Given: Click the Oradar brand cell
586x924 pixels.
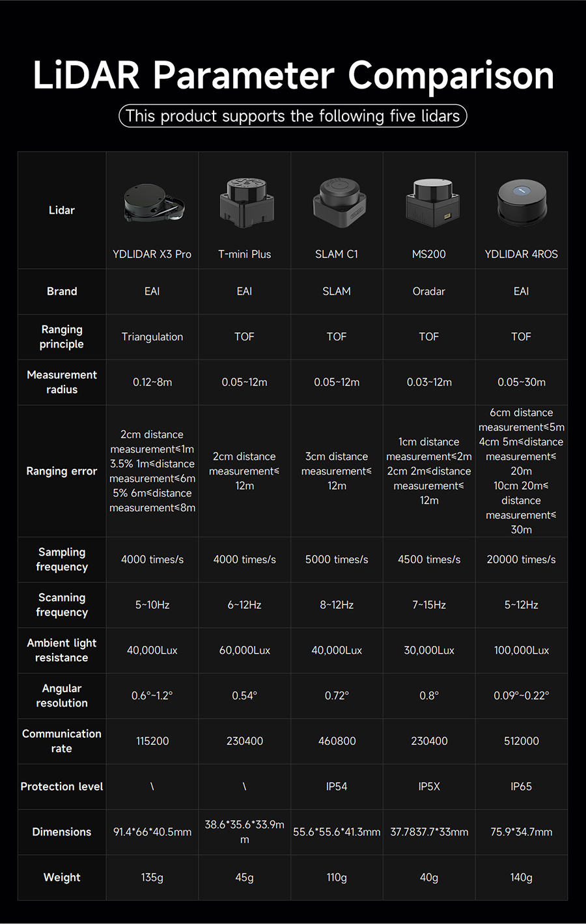Looking at the screenshot, I should 429,291.
